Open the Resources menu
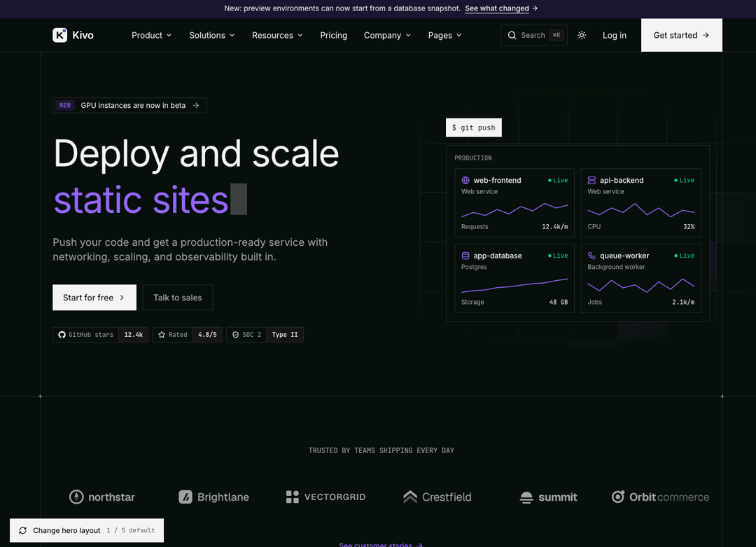Image resolution: width=756 pixels, height=547 pixels. pos(277,35)
